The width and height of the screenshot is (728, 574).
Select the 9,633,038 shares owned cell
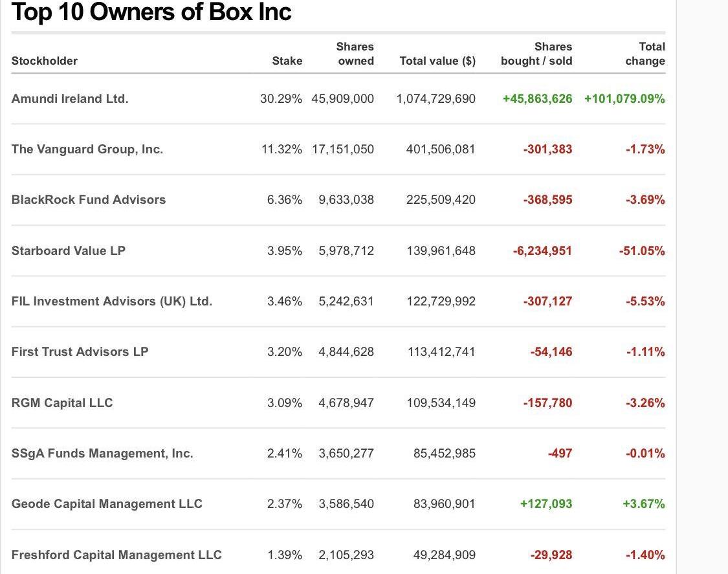(x=346, y=200)
